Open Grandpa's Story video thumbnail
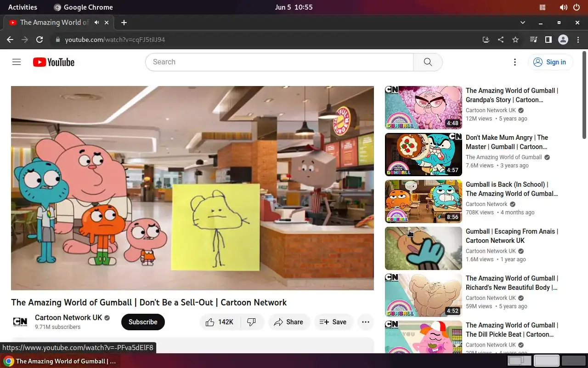Viewport: 588px width, 368px height. coord(424,108)
